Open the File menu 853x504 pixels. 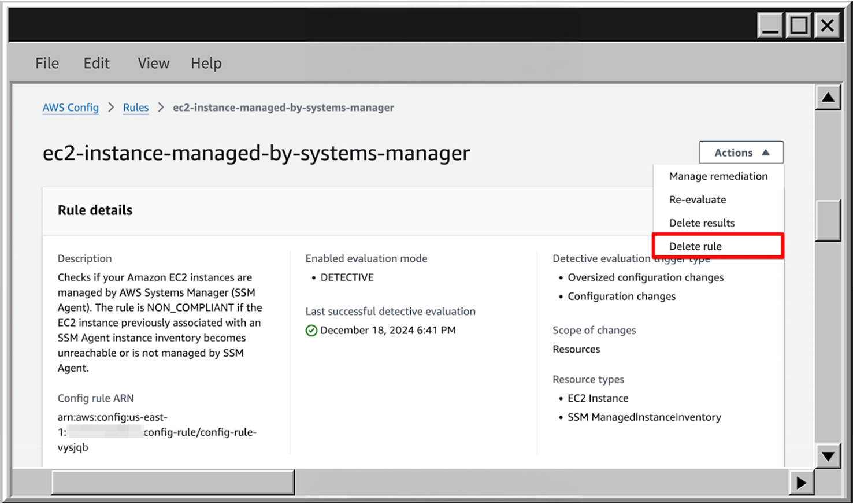(x=47, y=63)
